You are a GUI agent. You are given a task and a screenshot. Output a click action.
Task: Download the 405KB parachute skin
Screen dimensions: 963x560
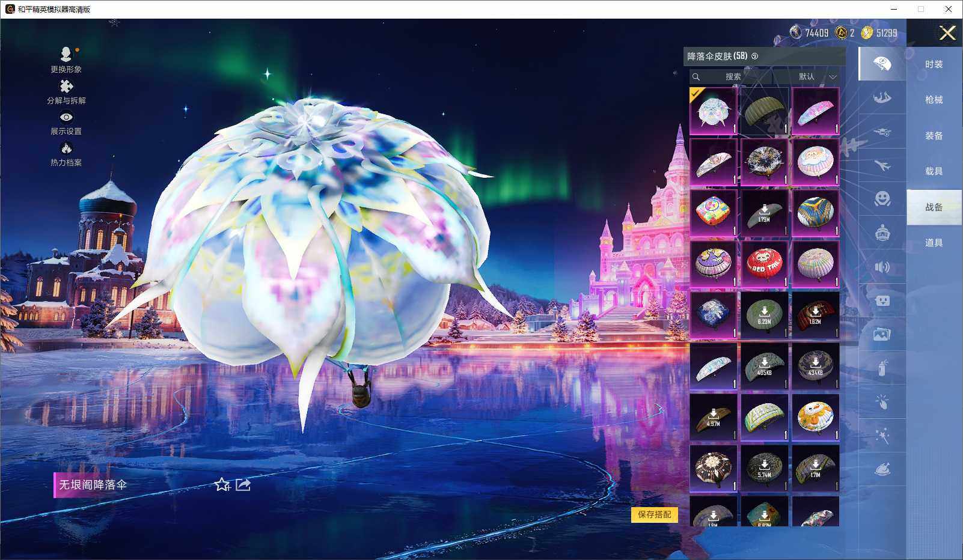pos(765,367)
